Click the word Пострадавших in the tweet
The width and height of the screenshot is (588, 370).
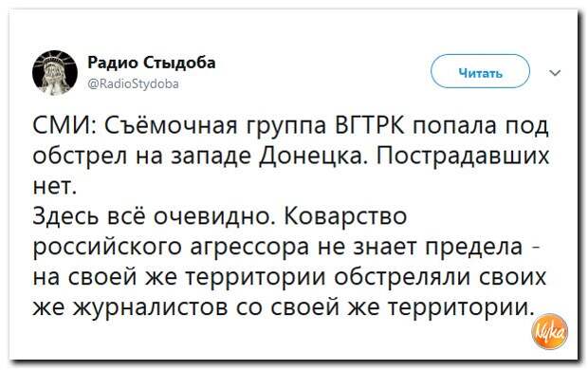[x=462, y=157]
